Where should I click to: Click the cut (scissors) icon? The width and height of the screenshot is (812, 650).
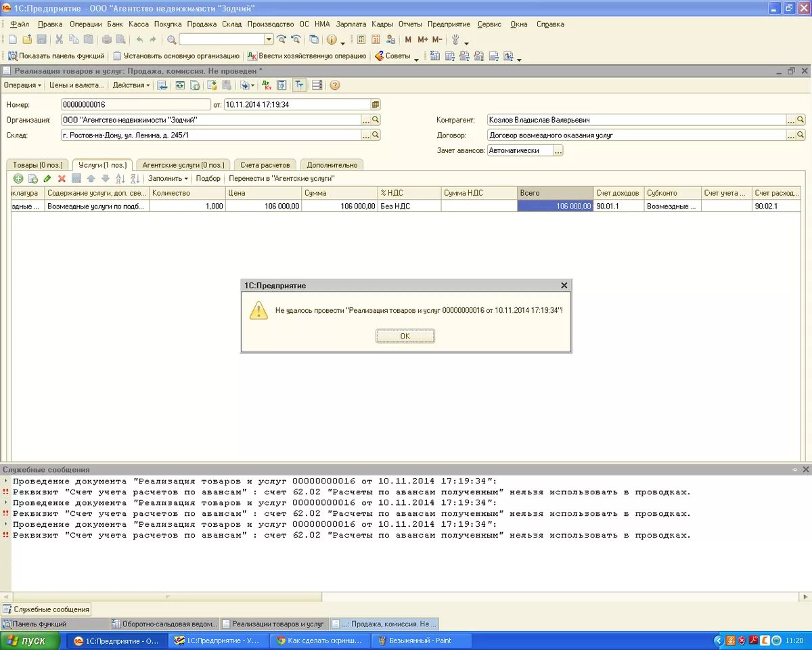coord(60,40)
